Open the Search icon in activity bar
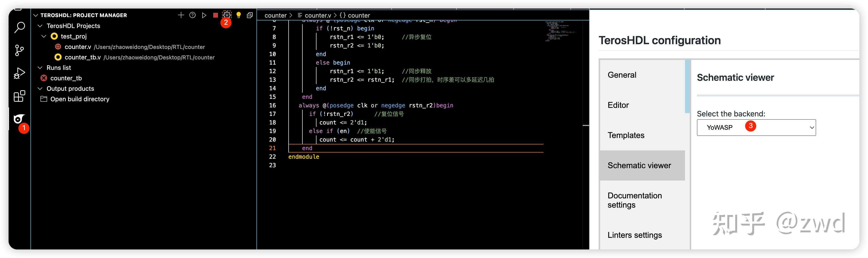Screen dimensions: 868x258 pyautogui.click(x=20, y=28)
